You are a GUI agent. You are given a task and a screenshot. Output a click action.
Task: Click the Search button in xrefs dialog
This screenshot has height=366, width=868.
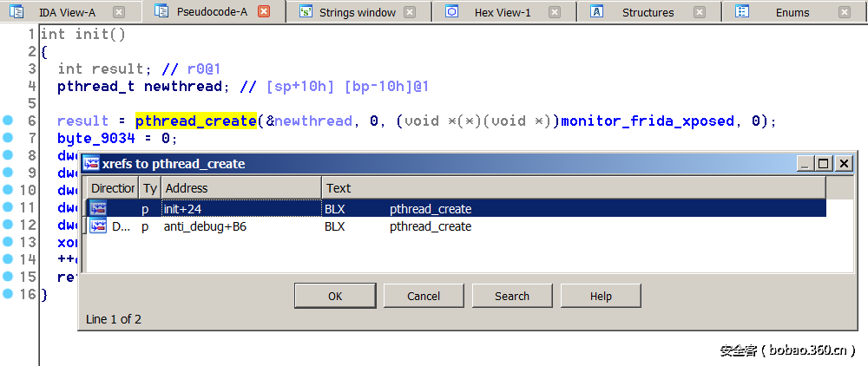click(512, 296)
